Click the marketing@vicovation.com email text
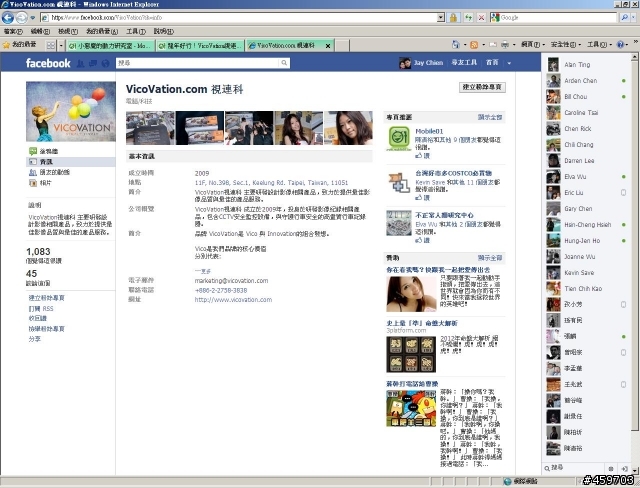This screenshot has width=640, height=488. [231, 281]
